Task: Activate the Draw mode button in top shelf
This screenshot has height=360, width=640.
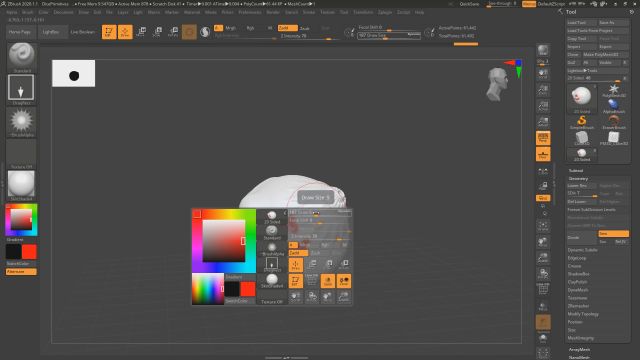Action: pyautogui.click(x=125, y=32)
